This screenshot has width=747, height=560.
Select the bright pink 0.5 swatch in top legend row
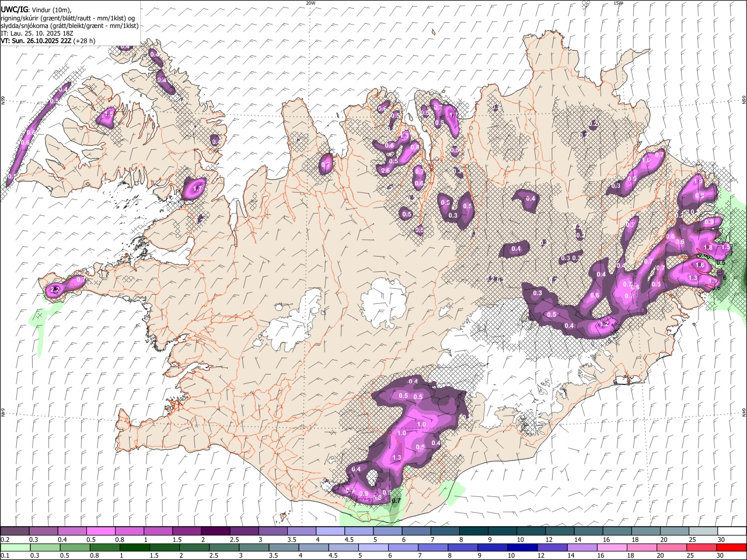[100, 531]
